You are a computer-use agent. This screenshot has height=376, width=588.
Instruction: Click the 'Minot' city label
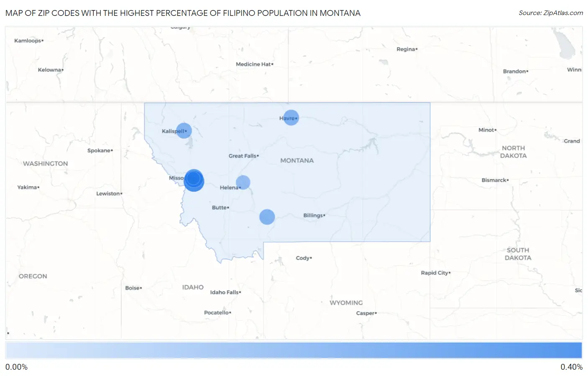pyautogui.click(x=487, y=130)
